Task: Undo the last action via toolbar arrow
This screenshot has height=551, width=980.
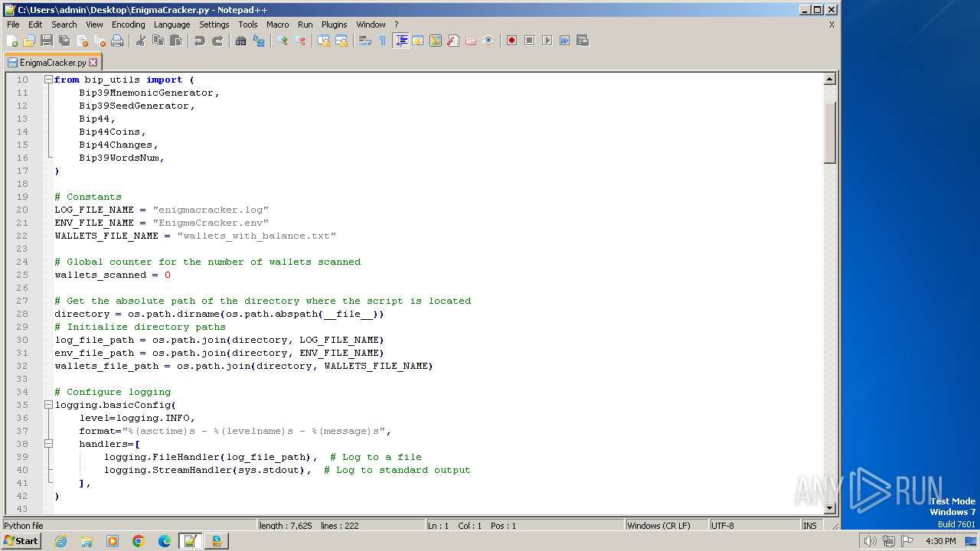Action: coord(200,41)
